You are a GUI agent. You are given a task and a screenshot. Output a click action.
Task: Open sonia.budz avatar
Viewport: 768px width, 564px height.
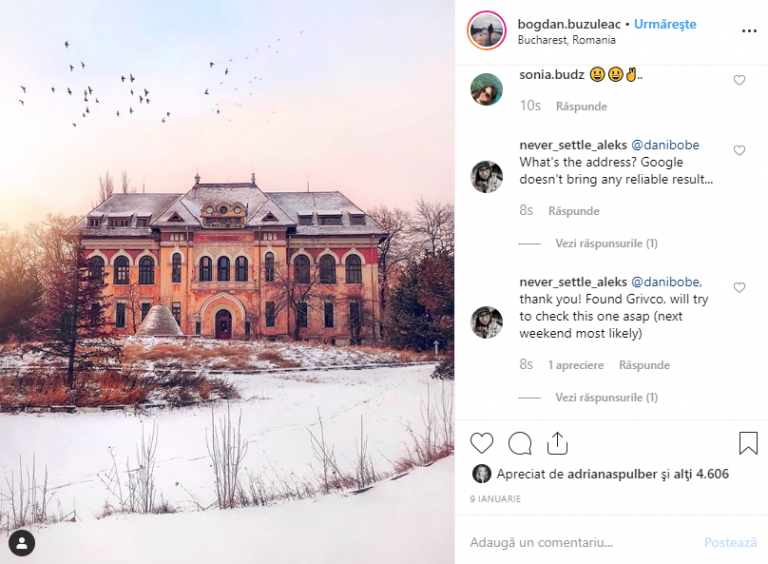[486, 89]
